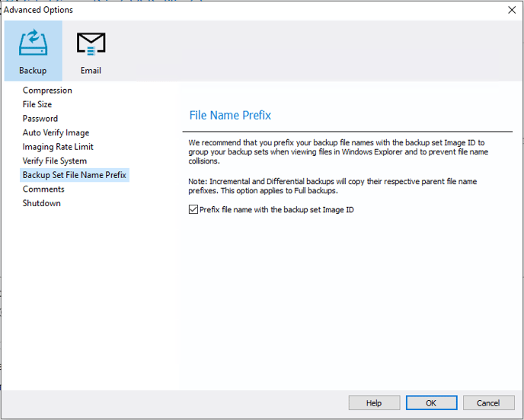Confirm with the OK button

point(431,403)
